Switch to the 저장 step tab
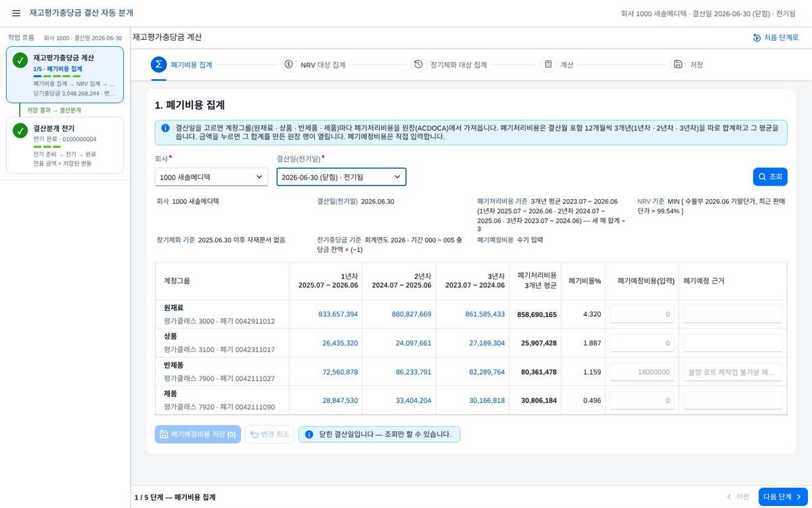This screenshot has width=812, height=508. (687, 65)
